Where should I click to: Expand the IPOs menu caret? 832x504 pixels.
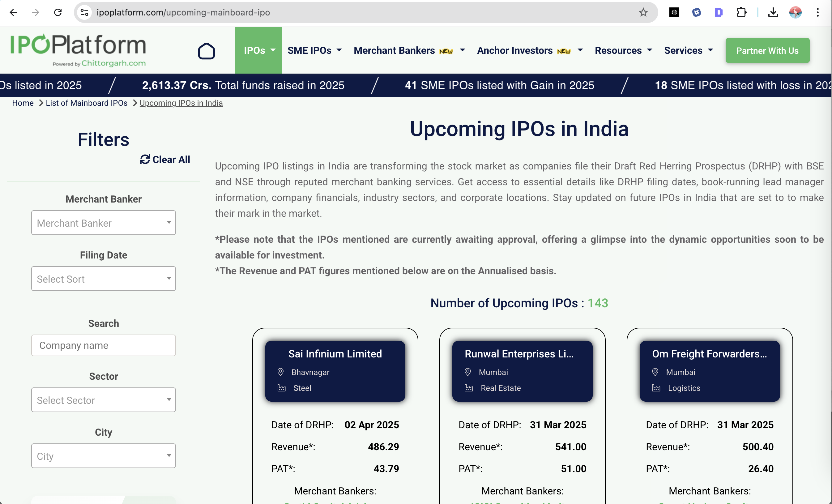click(x=273, y=50)
